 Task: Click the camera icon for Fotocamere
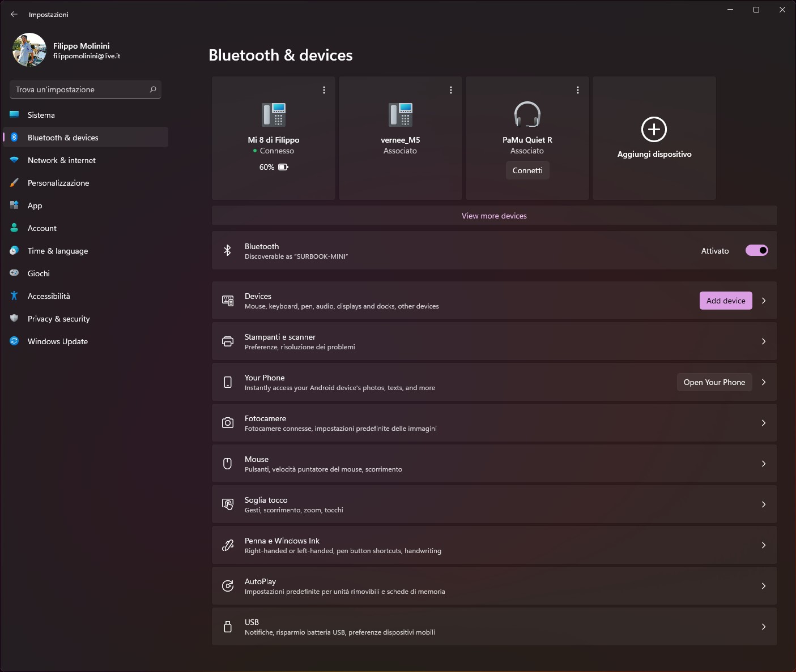point(228,423)
